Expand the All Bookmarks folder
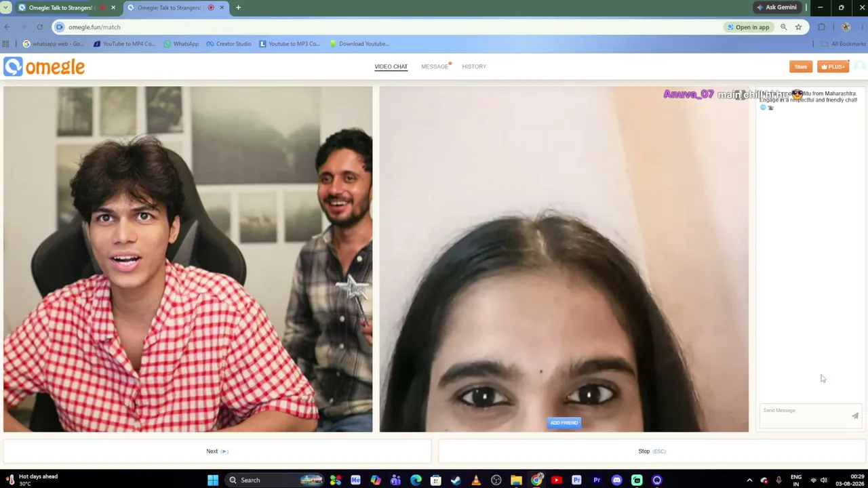The width and height of the screenshot is (868, 488). [844, 44]
